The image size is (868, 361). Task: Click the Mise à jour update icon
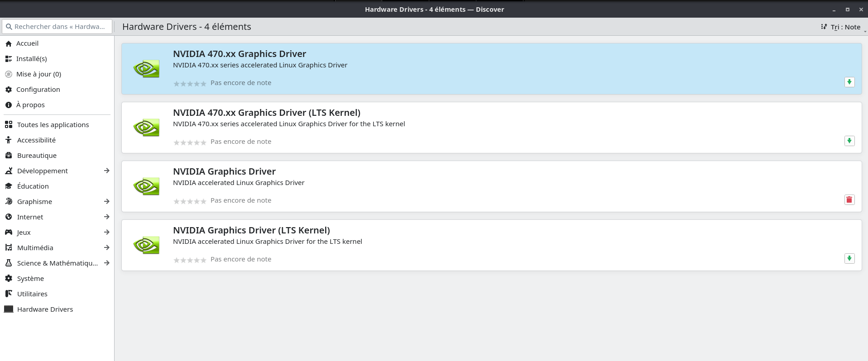tap(9, 74)
